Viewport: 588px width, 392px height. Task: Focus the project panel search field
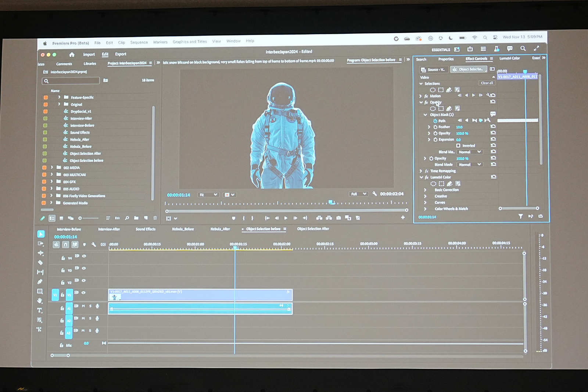pyautogui.click(x=71, y=81)
